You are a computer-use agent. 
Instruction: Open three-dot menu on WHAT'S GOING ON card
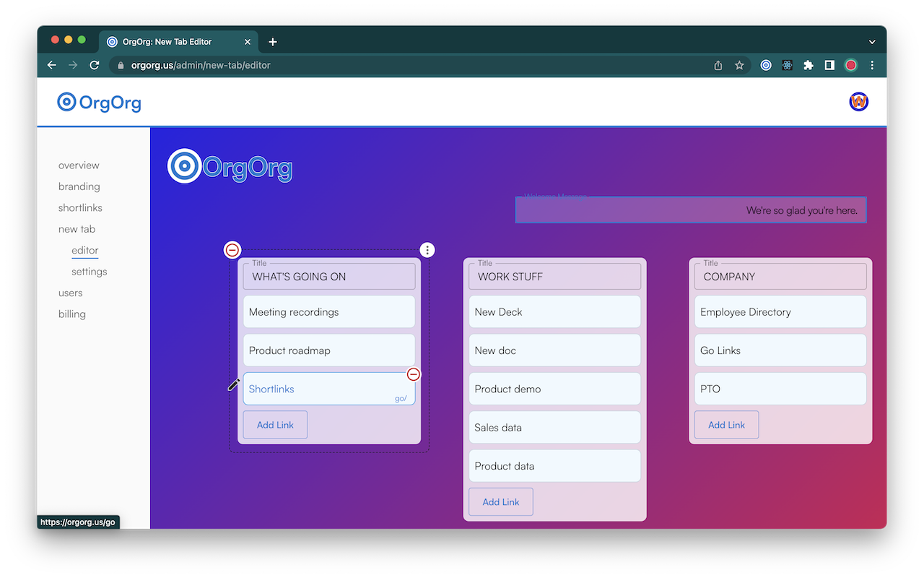point(428,250)
